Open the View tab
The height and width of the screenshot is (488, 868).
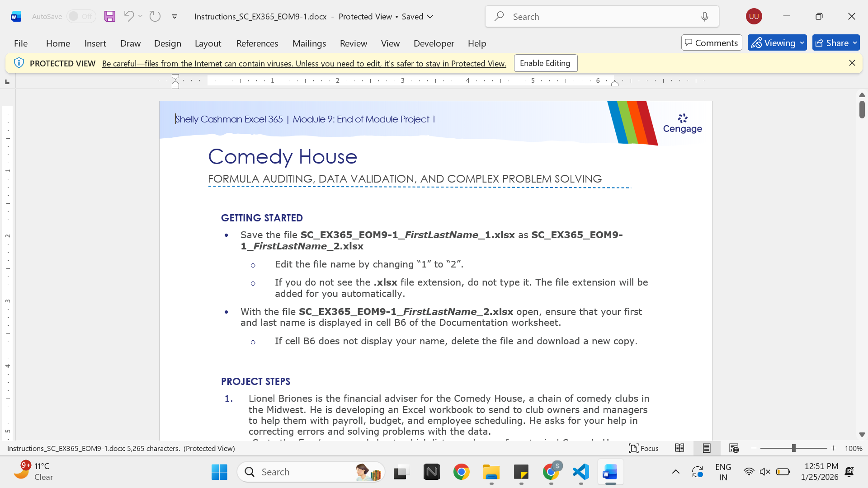click(390, 43)
